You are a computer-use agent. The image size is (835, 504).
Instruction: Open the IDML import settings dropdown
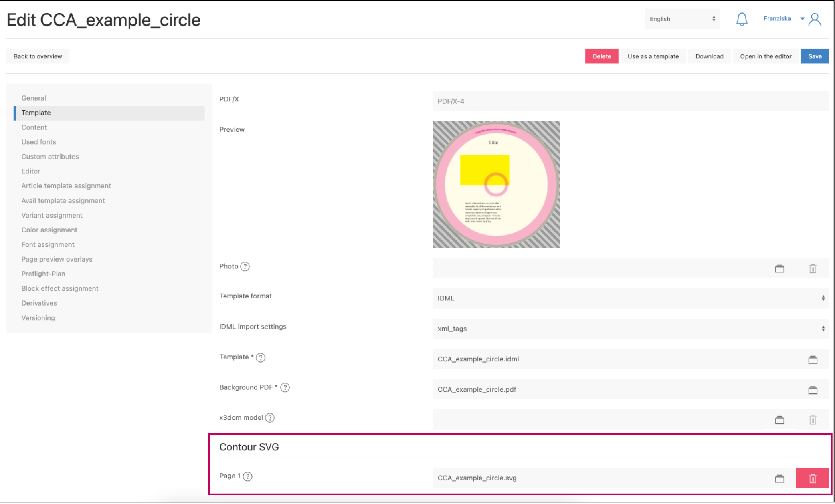coord(630,329)
